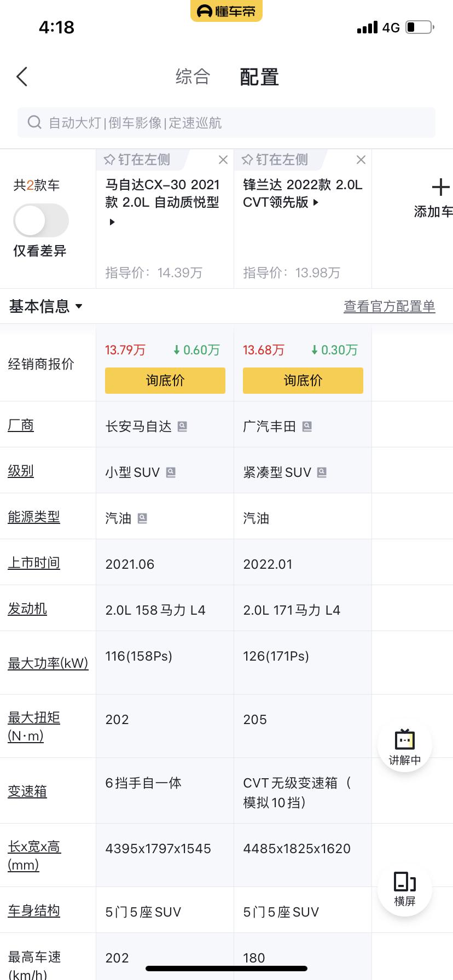This screenshot has width=453, height=980.
Task: Open the 懂车帝 app badge at top
Action: point(226,11)
